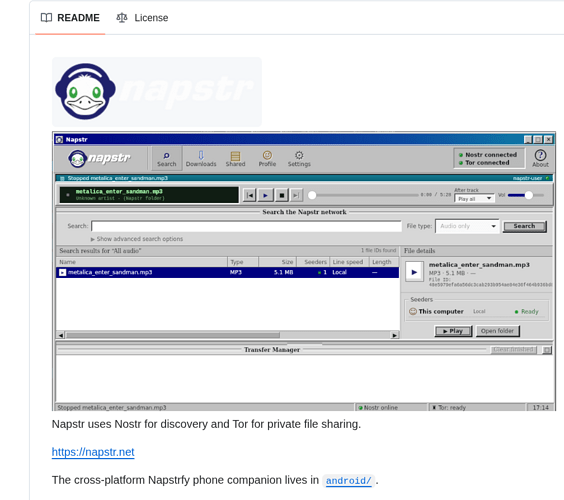Click the '5.1 MB' size cell
This screenshot has width=564, height=500.
pyautogui.click(x=283, y=272)
